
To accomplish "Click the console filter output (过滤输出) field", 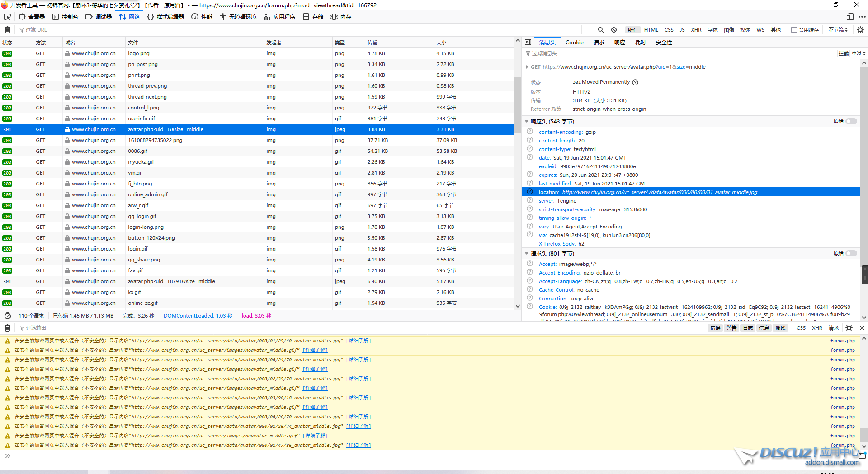I will pyautogui.click(x=362, y=328).
